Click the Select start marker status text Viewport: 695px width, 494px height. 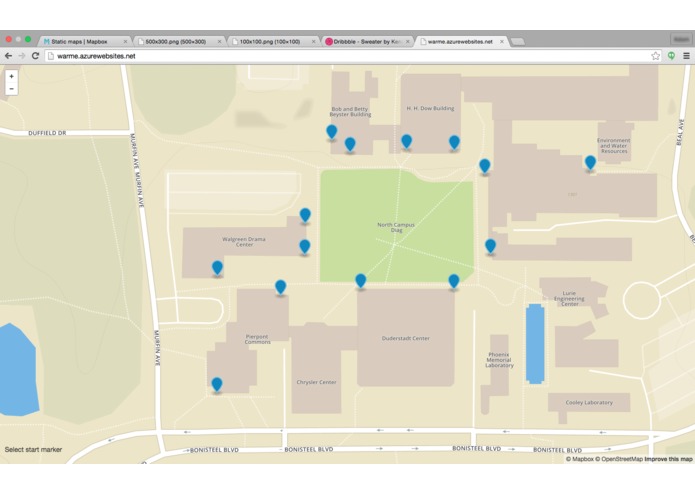pos(33,449)
